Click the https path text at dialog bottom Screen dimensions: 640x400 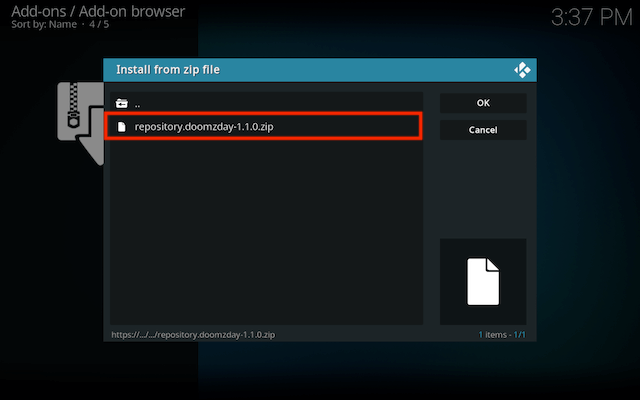click(x=193, y=335)
